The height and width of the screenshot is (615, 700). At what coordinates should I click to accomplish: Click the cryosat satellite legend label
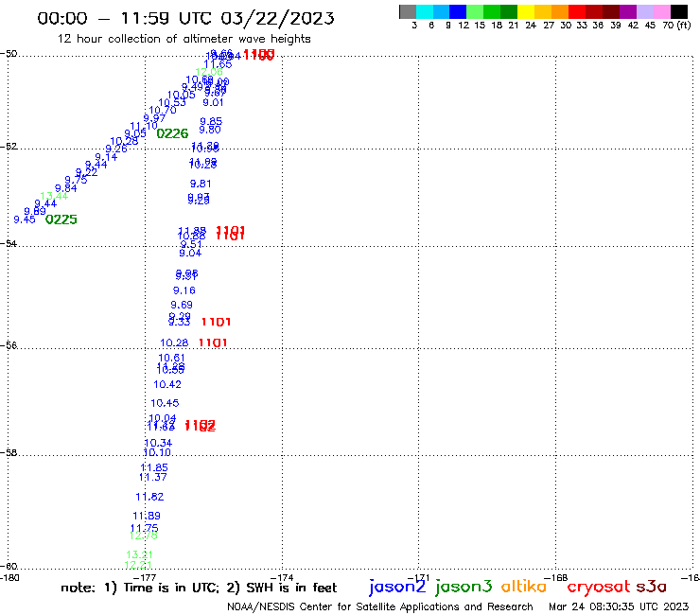[599, 587]
